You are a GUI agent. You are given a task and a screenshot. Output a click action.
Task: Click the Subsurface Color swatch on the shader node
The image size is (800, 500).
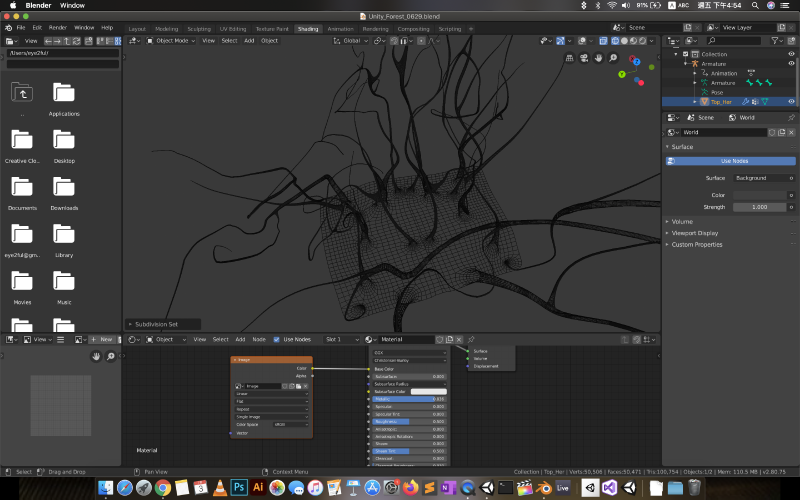pos(428,391)
